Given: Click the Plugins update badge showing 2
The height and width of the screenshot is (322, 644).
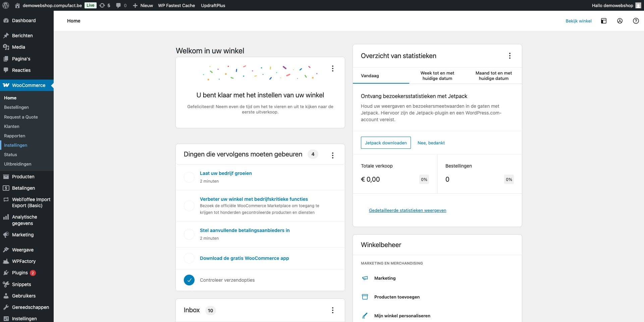Looking at the screenshot, I should coord(33,273).
